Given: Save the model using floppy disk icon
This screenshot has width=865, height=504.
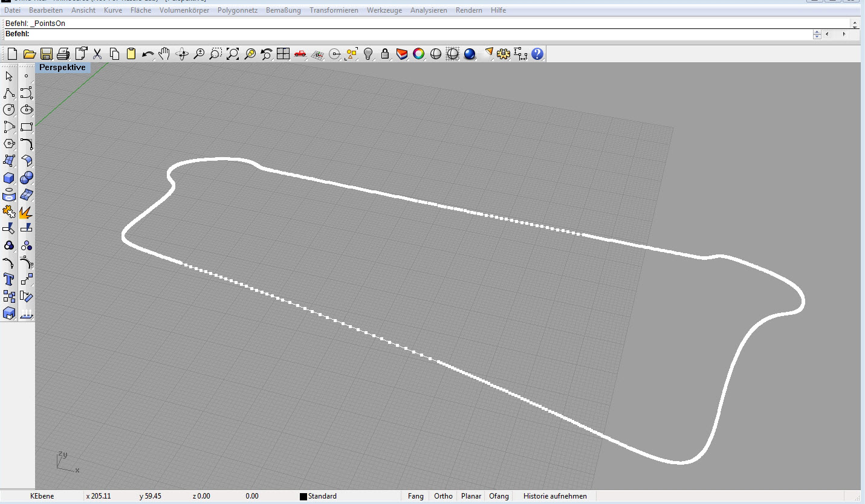Looking at the screenshot, I should pos(46,54).
